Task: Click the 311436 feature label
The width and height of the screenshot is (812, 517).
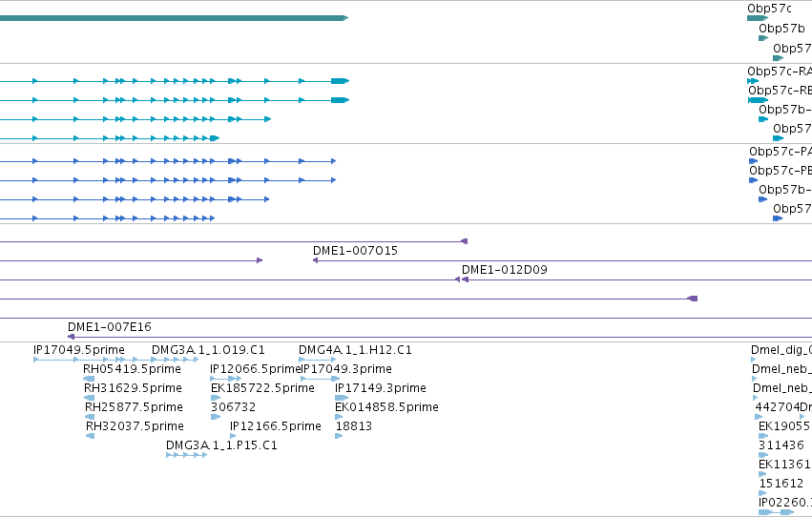Action: 781,445
